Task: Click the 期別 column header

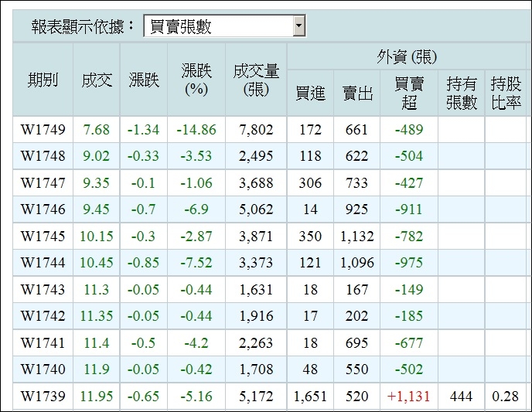Action: [x=43, y=80]
